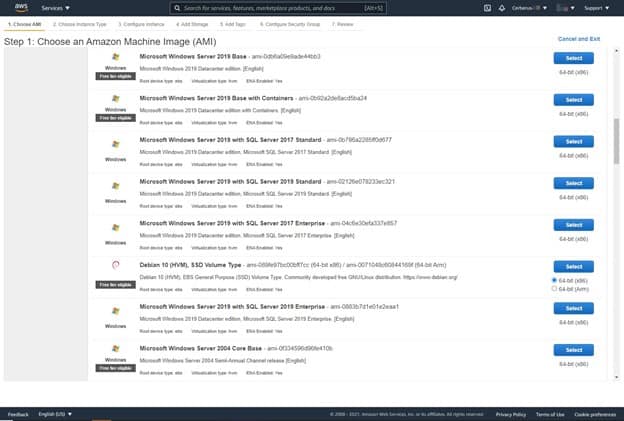
Task: Open the Services menu
Action: point(55,8)
